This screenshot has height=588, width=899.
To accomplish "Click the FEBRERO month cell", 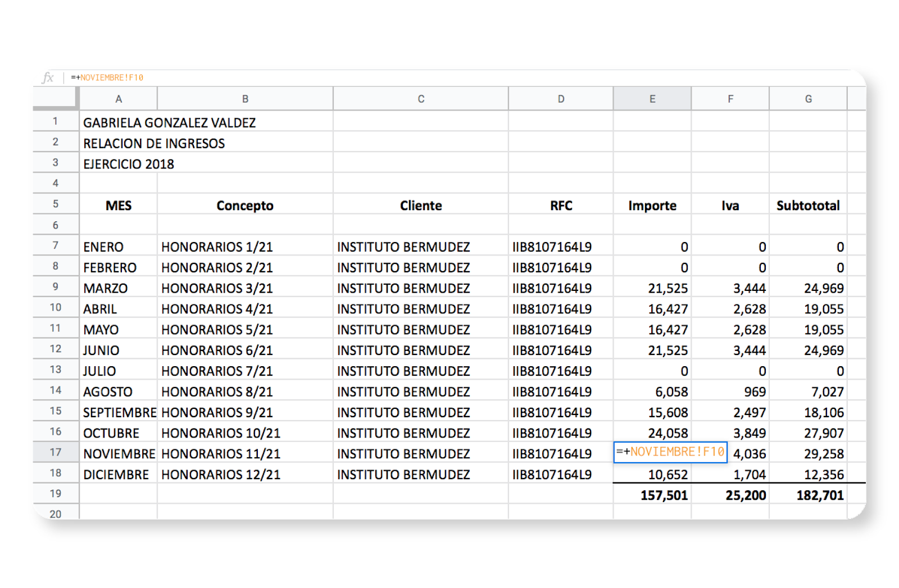I will [119, 267].
